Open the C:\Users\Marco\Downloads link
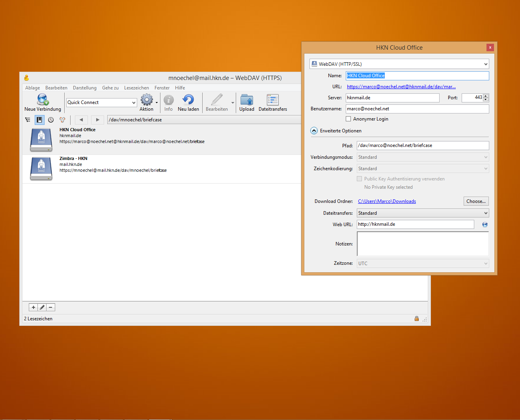The height and width of the screenshot is (420, 520). (387, 201)
